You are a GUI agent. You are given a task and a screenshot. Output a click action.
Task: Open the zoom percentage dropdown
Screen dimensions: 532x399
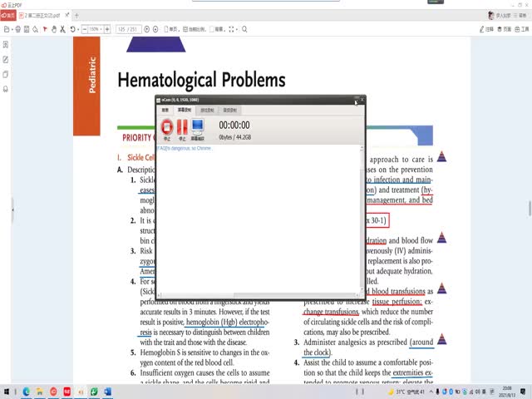click(96, 29)
